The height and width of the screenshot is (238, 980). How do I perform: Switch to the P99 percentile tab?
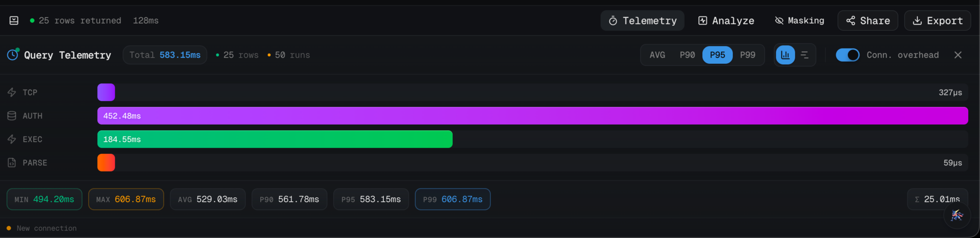[x=747, y=55]
